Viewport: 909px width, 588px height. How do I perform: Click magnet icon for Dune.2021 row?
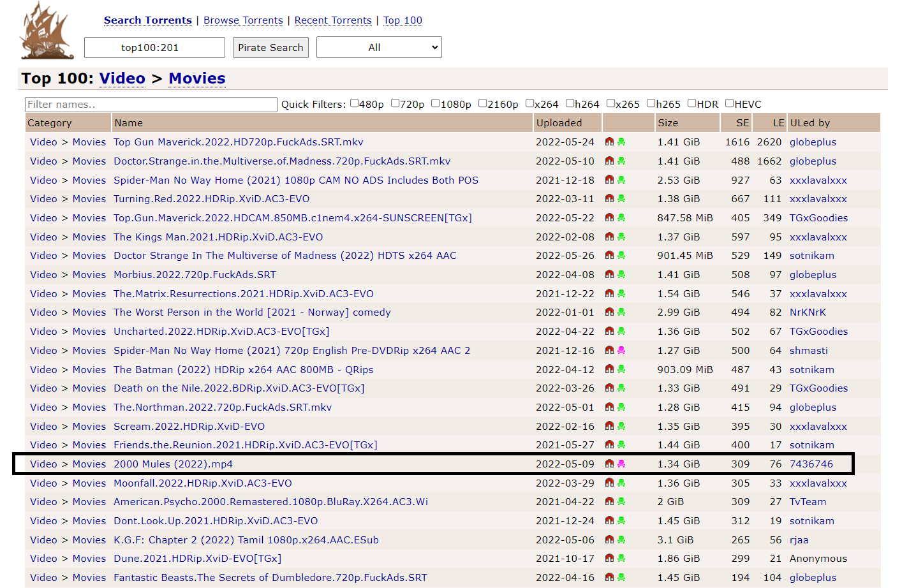tap(609, 559)
